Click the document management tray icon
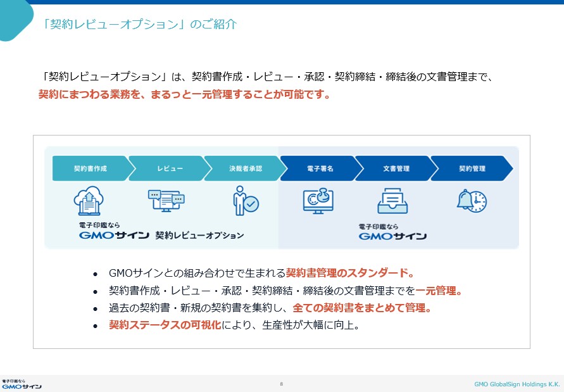The height and width of the screenshot is (392, 564). tap(392, 201)
